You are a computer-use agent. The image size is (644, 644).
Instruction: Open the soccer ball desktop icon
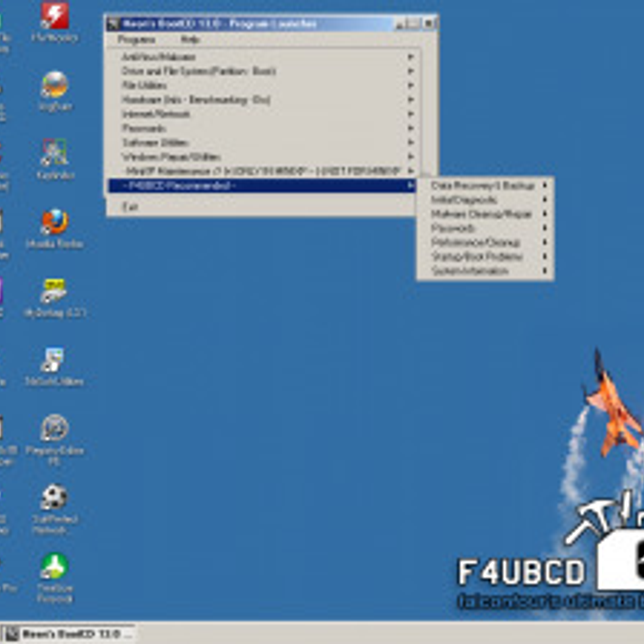pyautogui.click(x=54, y=497)
